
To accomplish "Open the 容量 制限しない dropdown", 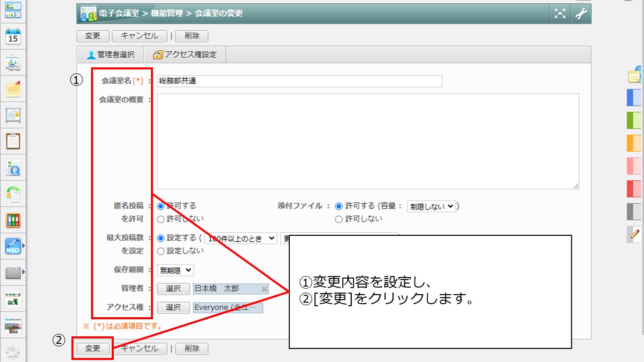I will pos(431,206).
